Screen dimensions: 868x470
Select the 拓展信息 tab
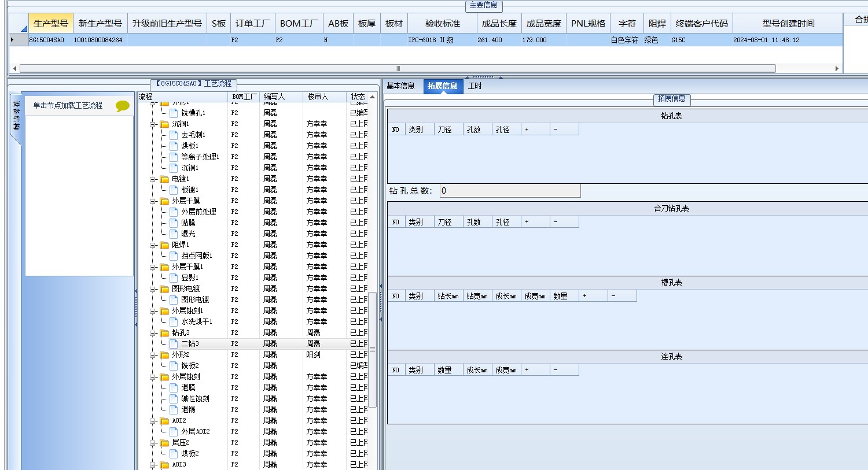443,86
